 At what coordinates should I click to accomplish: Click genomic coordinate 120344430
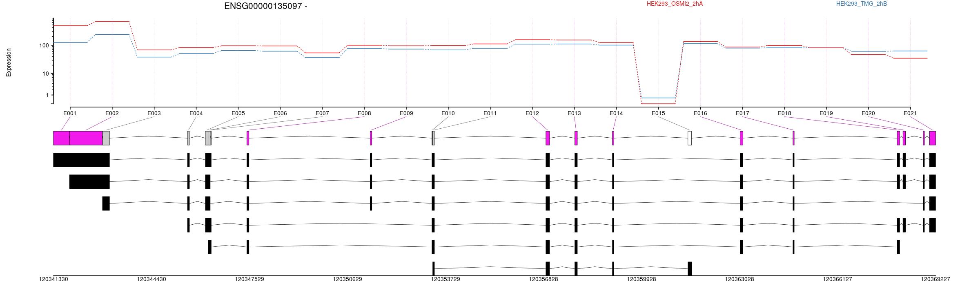tap(151, 279)
